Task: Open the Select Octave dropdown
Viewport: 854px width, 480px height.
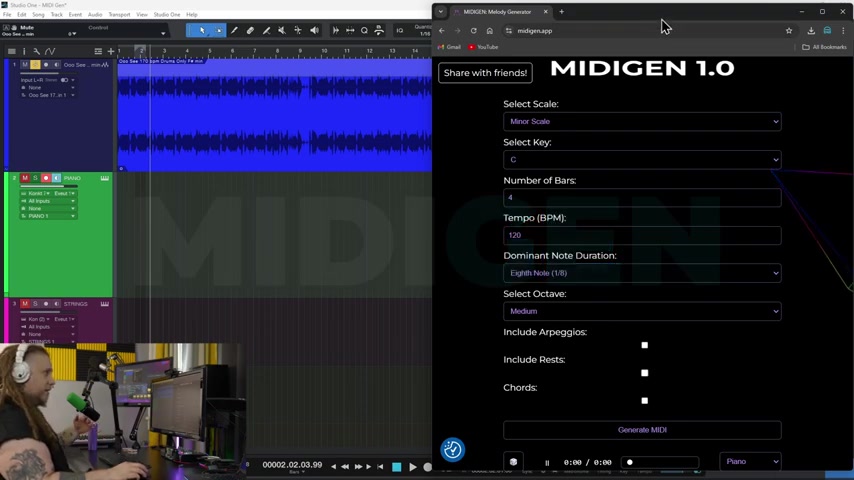Action: coord(642,311)
